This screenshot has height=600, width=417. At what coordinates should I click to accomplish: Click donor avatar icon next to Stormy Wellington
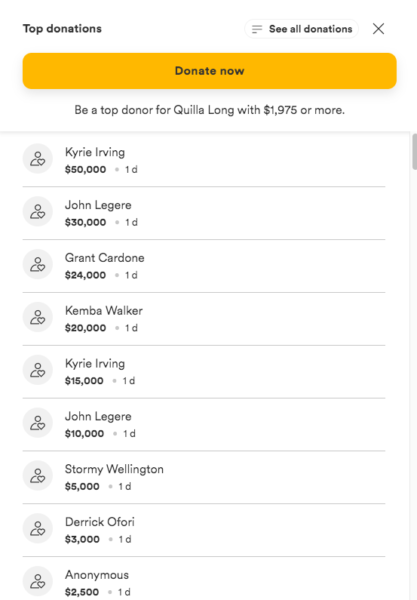click(x=37, y=475)
